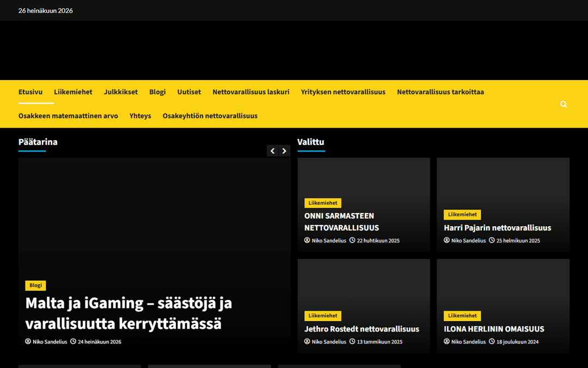Click Liikemiehet tag on Onni Sarmasteen card

point(323,203)
